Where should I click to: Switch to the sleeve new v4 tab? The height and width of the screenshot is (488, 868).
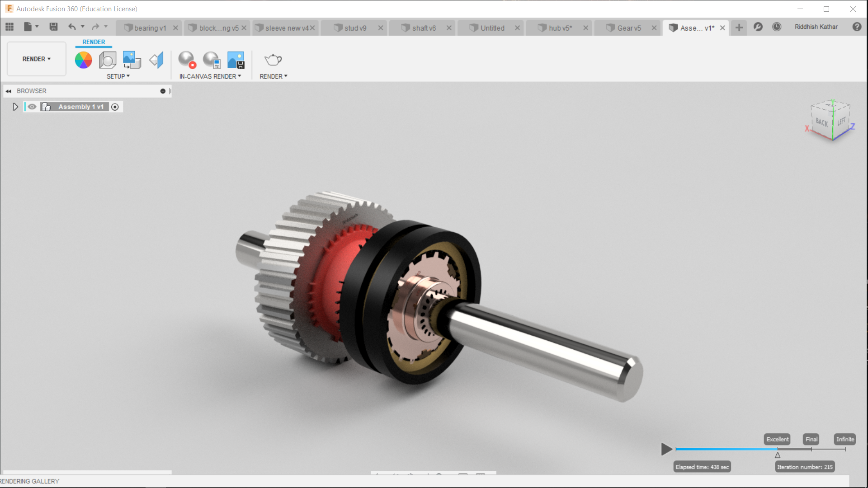coord(282,28)
